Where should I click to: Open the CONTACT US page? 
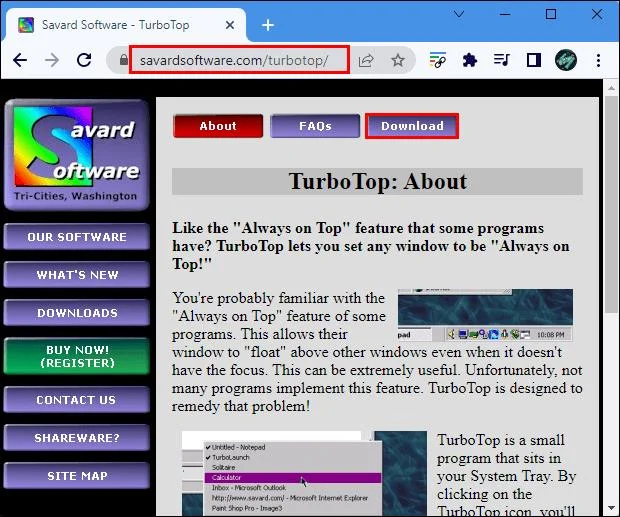pos(77,400)
